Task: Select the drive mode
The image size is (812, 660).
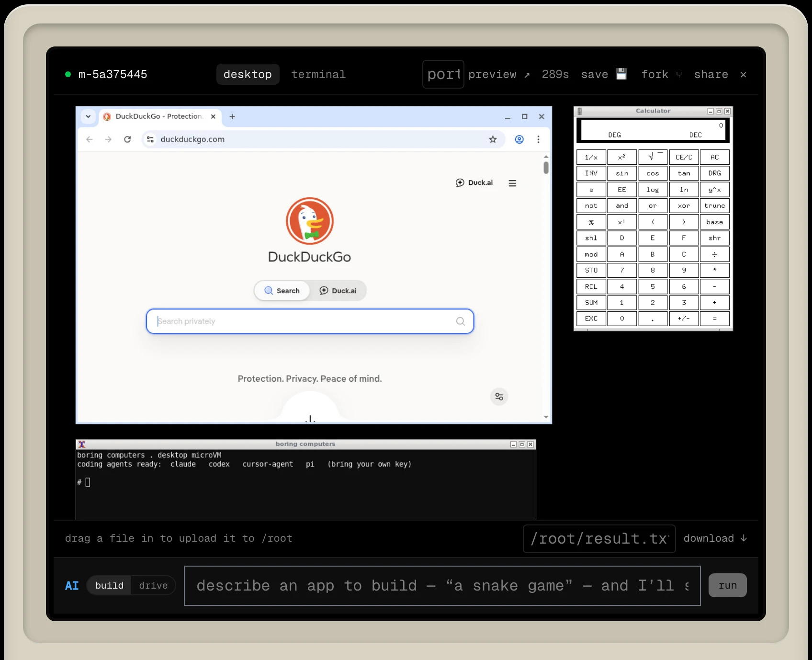Action: (x=153, y=585)
